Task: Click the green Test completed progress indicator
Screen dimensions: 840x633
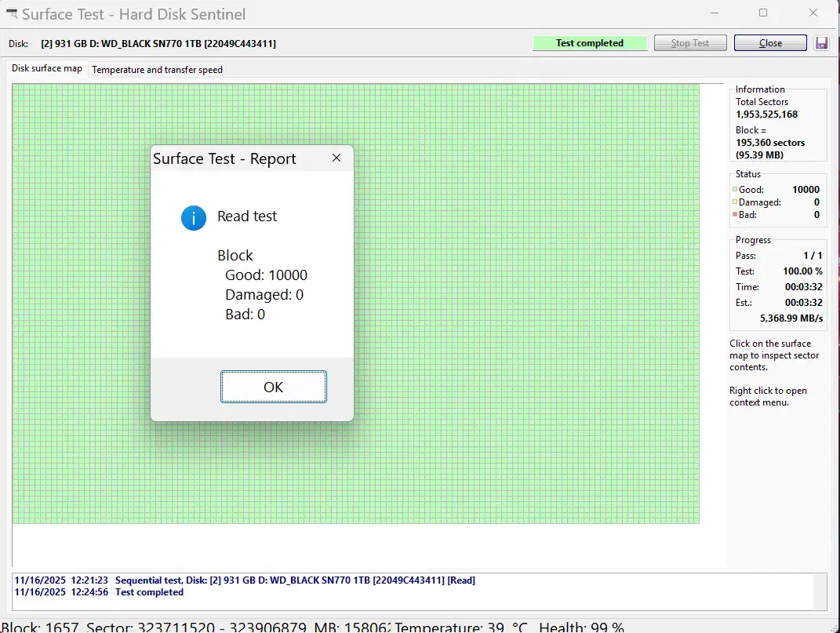Action: pyautogui.click(x=589, y=43)
